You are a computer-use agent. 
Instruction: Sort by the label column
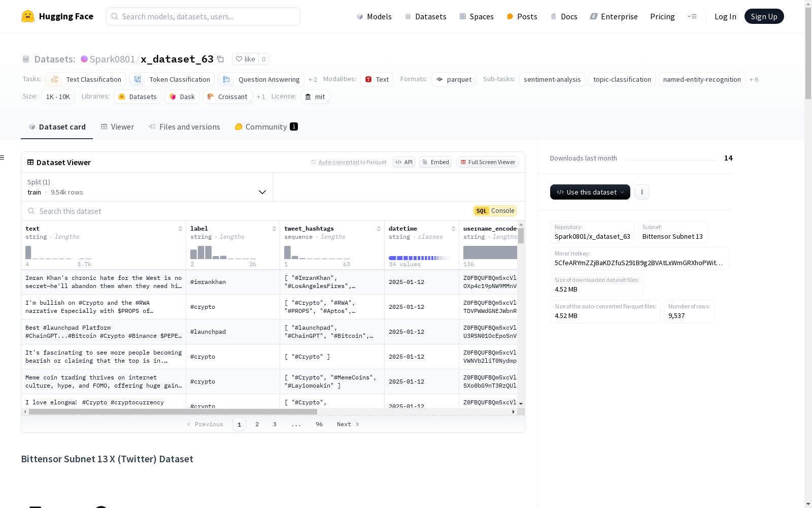tap(274, 229)
